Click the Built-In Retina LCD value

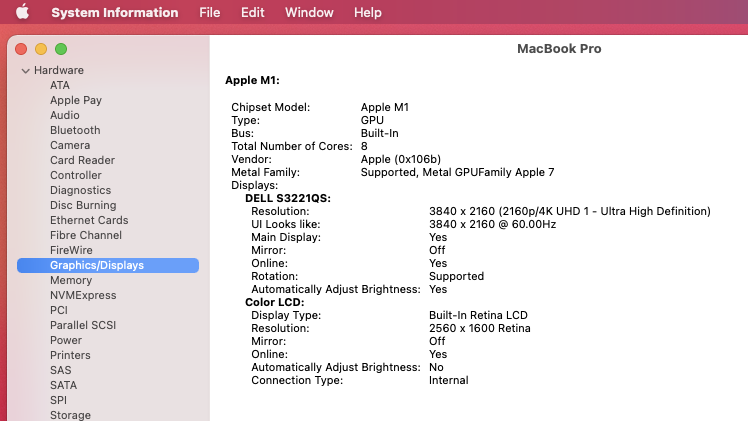478,315
